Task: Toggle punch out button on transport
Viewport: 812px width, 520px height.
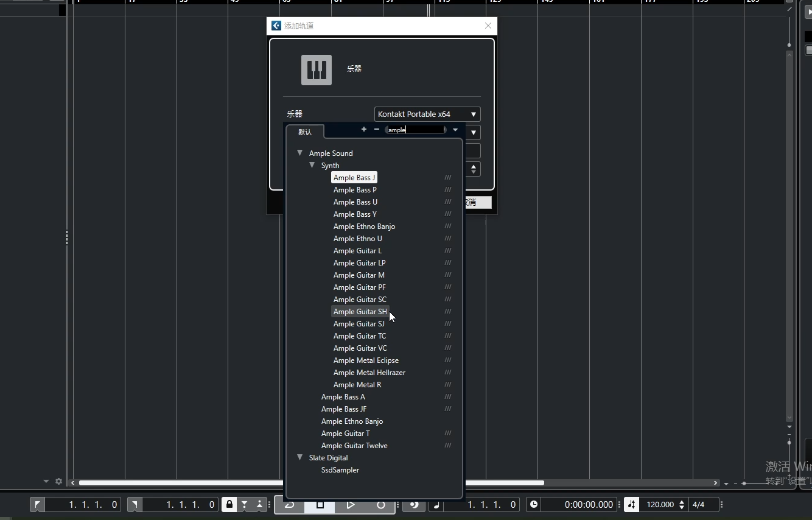Action: pos(259,504)
